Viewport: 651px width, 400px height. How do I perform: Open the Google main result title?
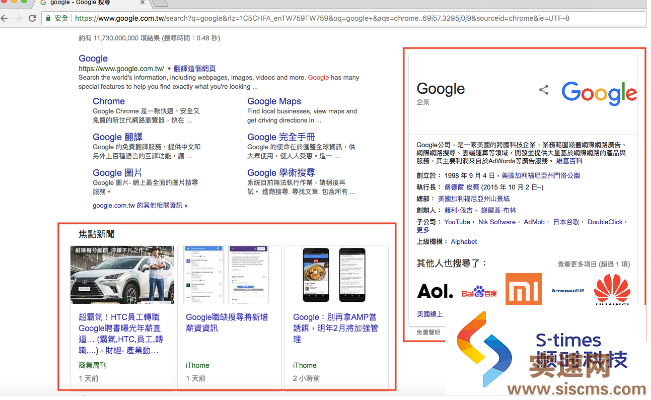pos(93,59)
